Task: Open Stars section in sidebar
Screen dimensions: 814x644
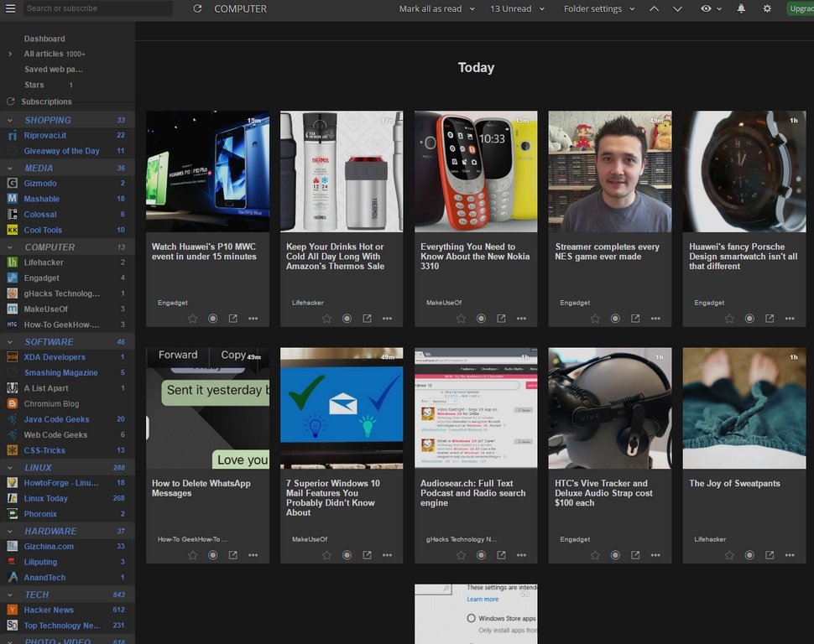Action: pyautogui.click(x=34, y=85)
